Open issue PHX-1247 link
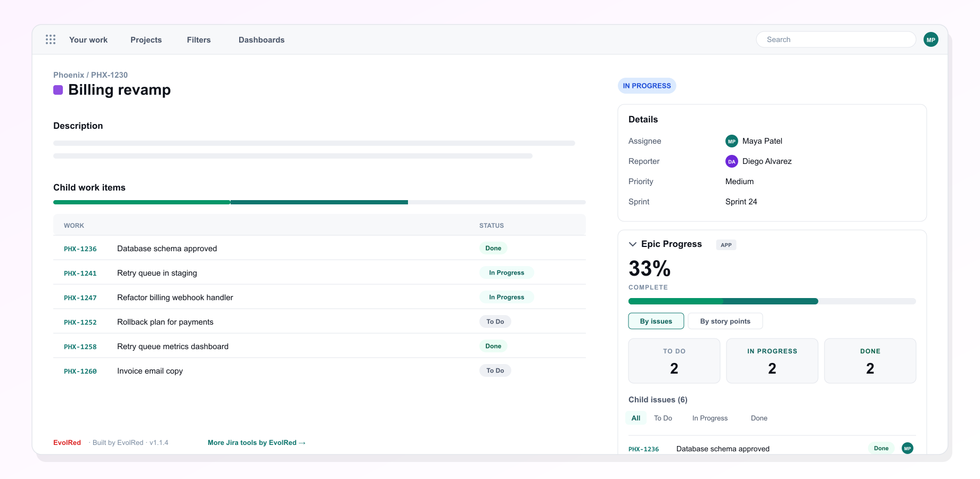This screenshot has width=980, height=479. pyautogui.click(x=80, y=298)
